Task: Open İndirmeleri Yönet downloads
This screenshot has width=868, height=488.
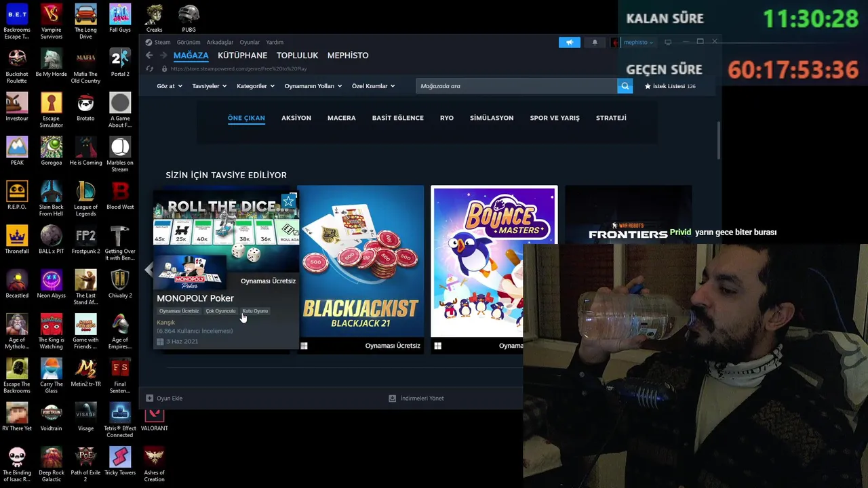Action: (x=416, y=399)
